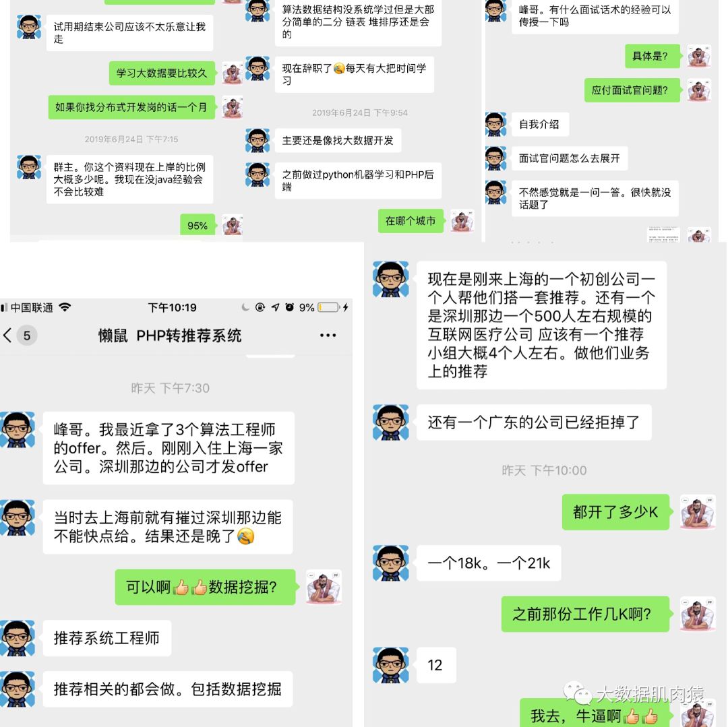Viewport: 728px width, 727px height.
Task: Open the 懒鼠 PHP转推荐系统 chat title
Action: click(170, 336)
